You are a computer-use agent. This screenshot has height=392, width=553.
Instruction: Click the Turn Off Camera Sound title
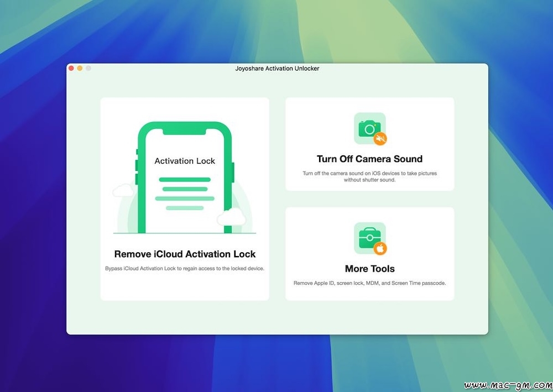pos(369,159)
